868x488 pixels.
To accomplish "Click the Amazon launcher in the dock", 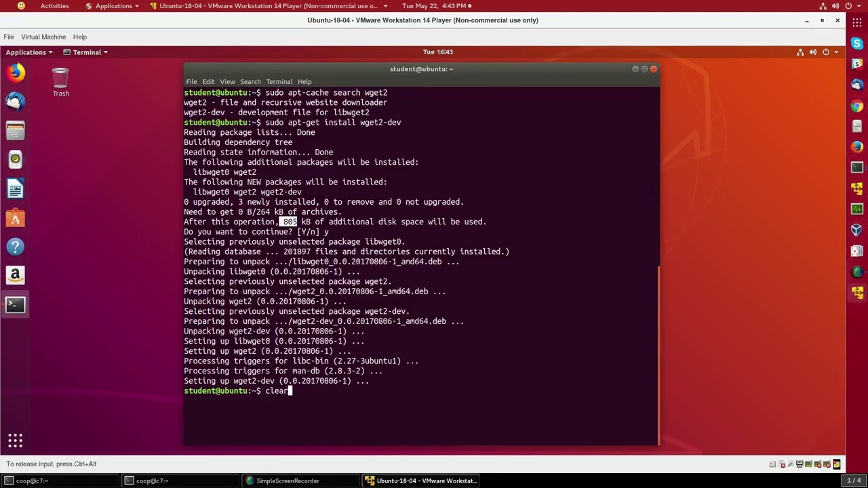I will click(x=15, y=275).
